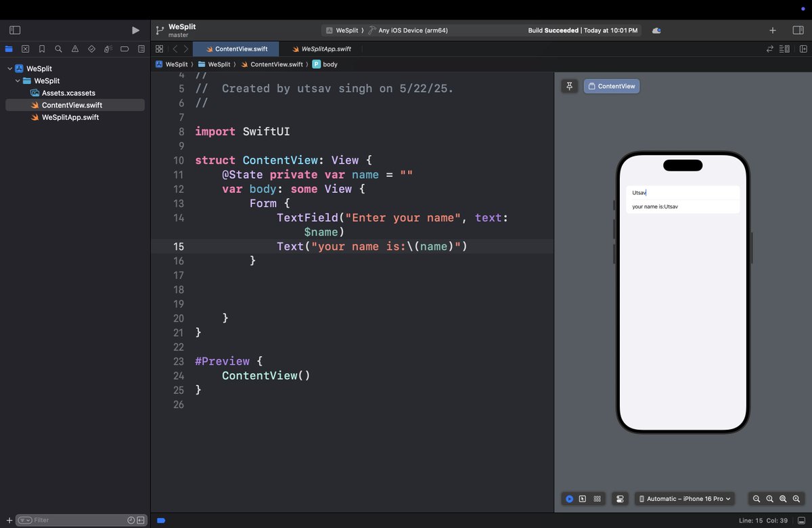Image resolution: width=812 pixels, height=528 pixels.
Task: Open the editor review changes arrows
Action: tap(770, 49)
